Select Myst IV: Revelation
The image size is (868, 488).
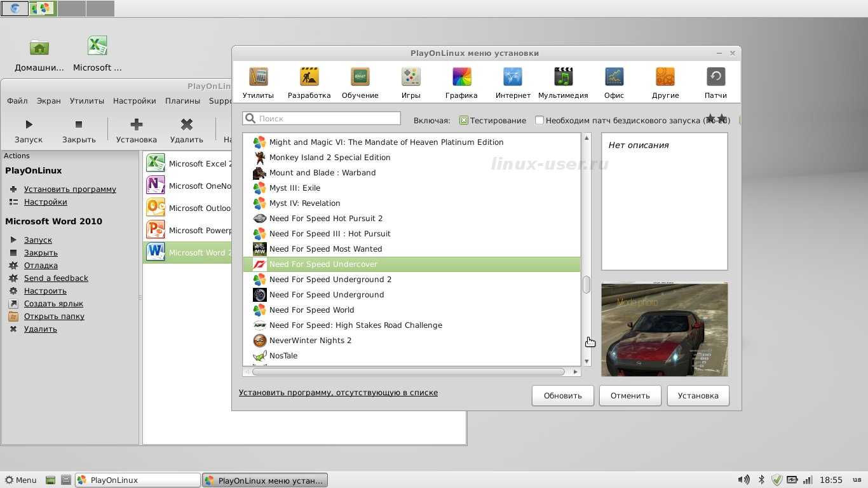pos(412,203)
